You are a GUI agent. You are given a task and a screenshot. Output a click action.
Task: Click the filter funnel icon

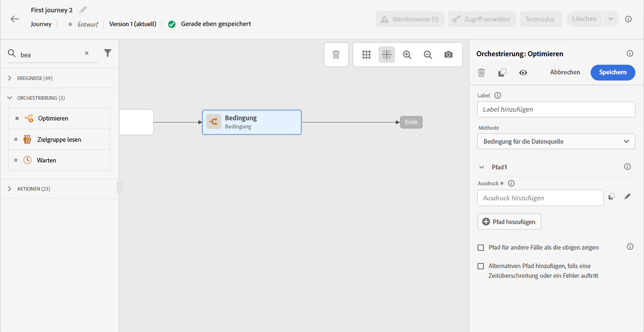[x=107, y=53]
